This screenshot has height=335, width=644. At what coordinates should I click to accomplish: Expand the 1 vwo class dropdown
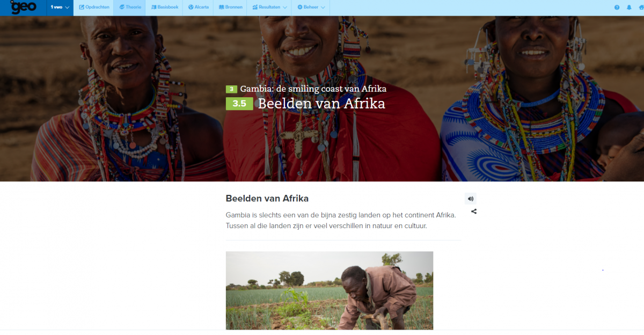point(60,8)
